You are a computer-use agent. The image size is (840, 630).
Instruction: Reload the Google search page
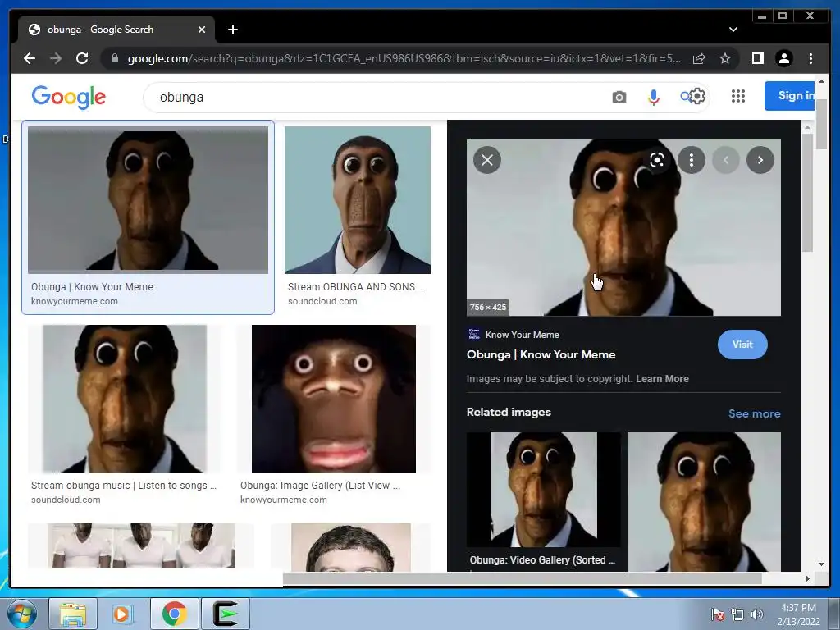[x=82, y=58]
